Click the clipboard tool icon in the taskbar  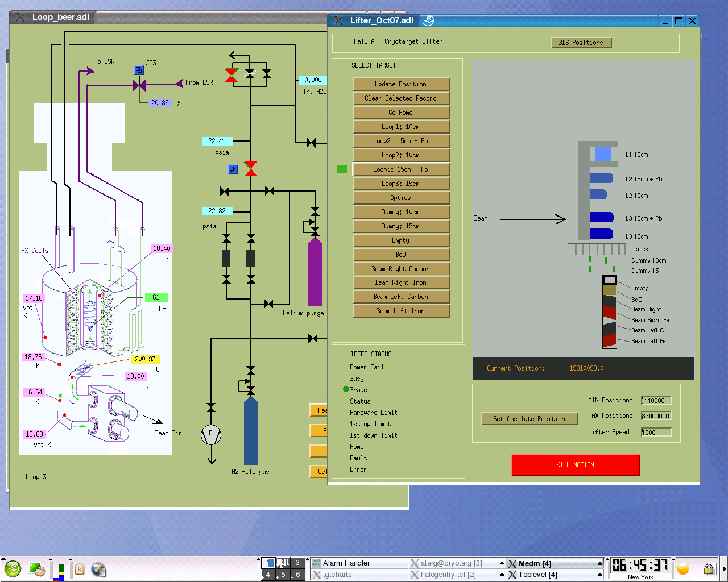tap(80, 569)
